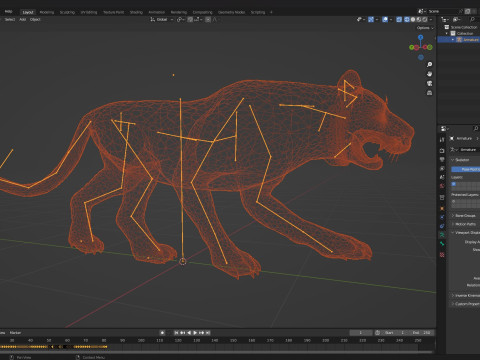Toggle viewport overlays display
Viewport: 480px width, 360px height.
(385, 20)
